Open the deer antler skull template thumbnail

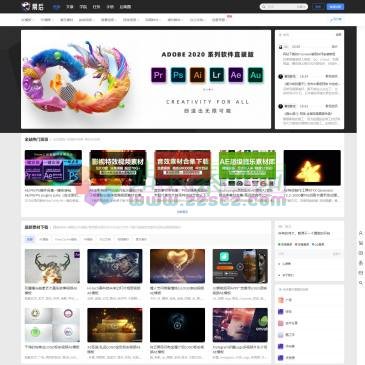(52, 266)
